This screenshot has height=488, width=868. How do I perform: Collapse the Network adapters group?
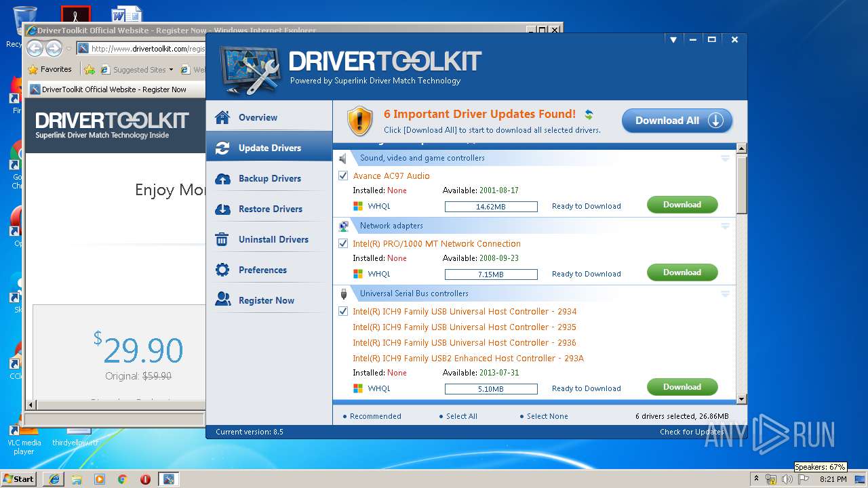[725, 226]
